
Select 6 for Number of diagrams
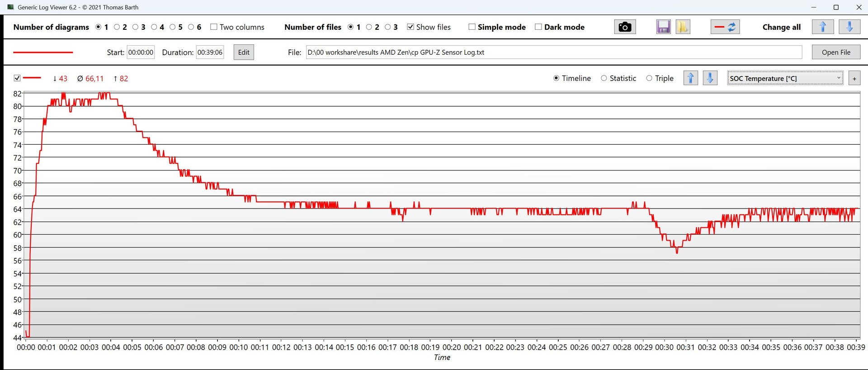[x=191, y=27]
